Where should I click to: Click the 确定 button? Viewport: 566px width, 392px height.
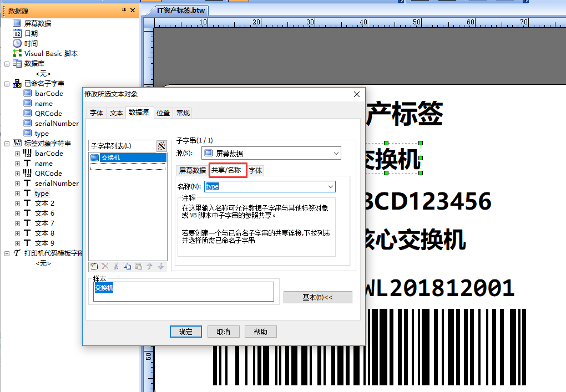pyautogui.click(x=185, y=332)
